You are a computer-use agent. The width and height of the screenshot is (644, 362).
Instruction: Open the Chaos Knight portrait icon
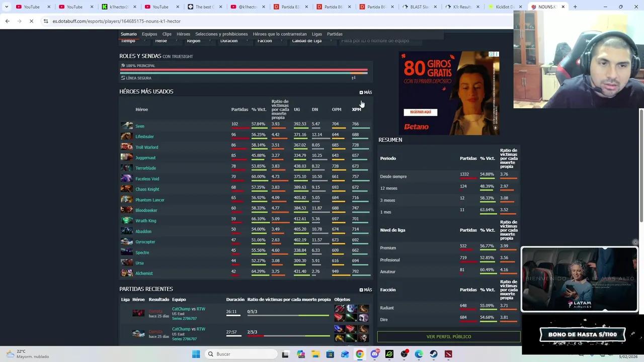(x=127, y=189)
